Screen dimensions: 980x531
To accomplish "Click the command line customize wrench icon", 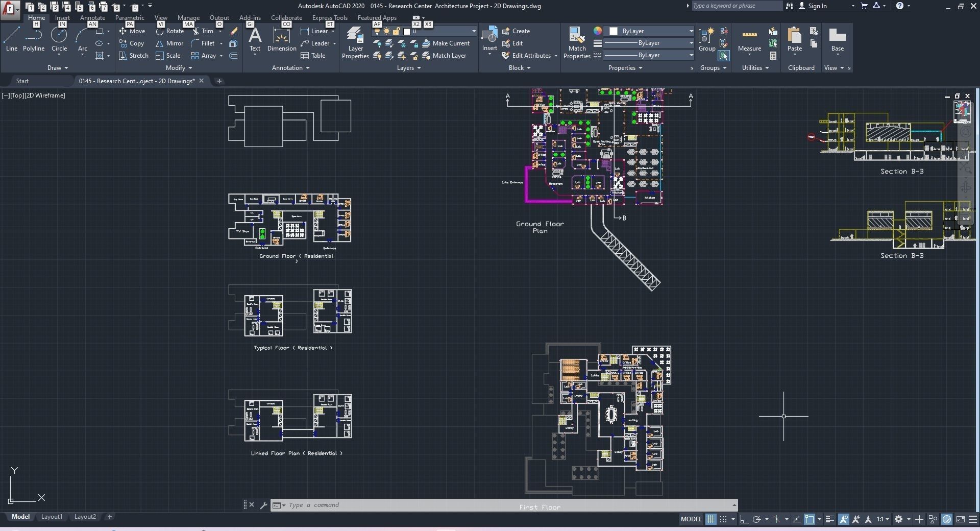I will coord(263,505).
